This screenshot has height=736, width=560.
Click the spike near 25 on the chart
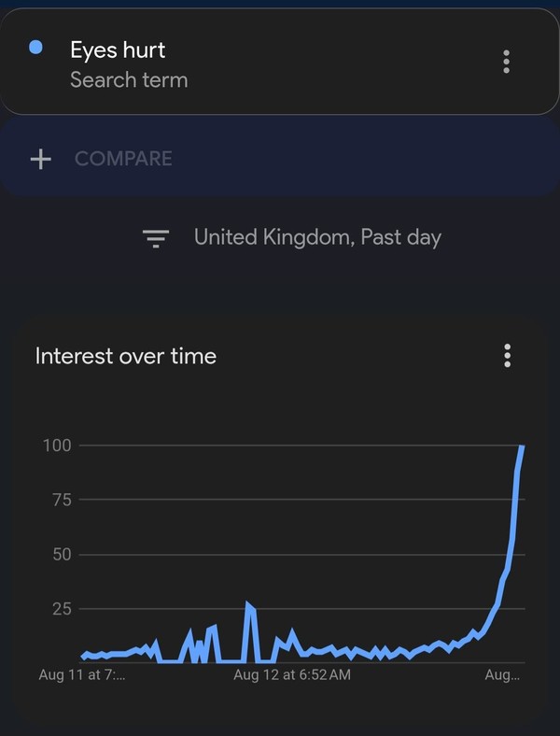coord(249,605)
